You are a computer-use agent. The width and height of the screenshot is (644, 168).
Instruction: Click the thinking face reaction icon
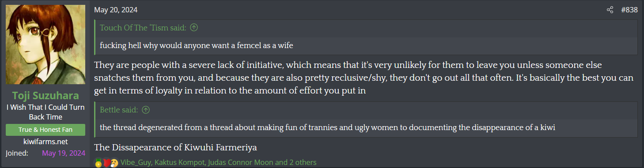[114, 163]
